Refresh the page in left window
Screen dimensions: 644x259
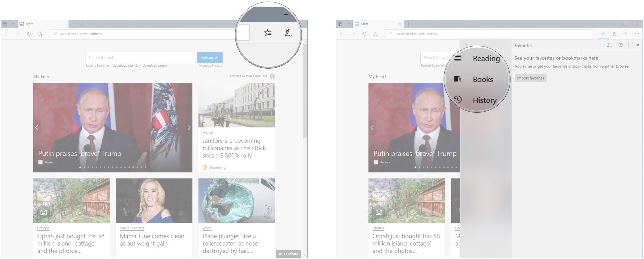[x=29, y=34]
